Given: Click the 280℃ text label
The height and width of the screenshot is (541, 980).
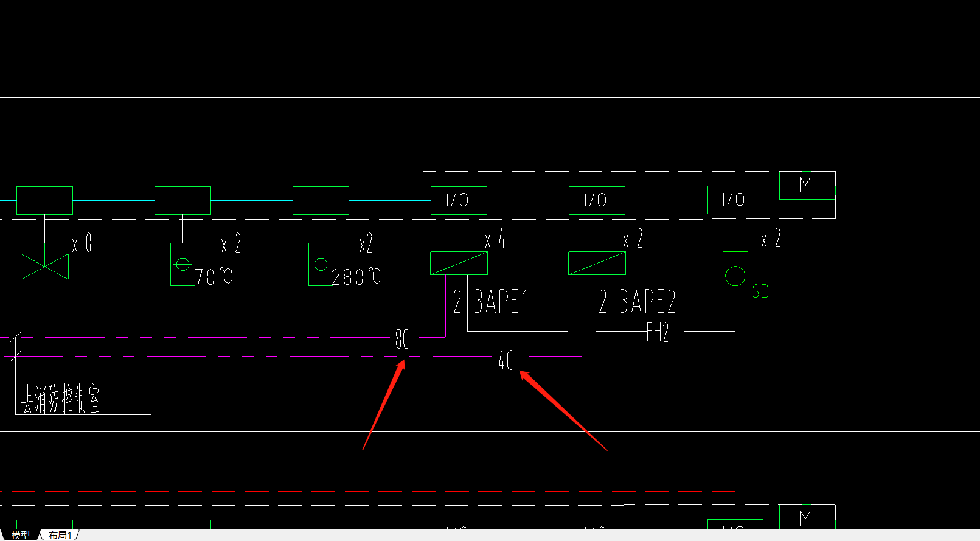Looking at the screenshot, I should pos(356,277).
